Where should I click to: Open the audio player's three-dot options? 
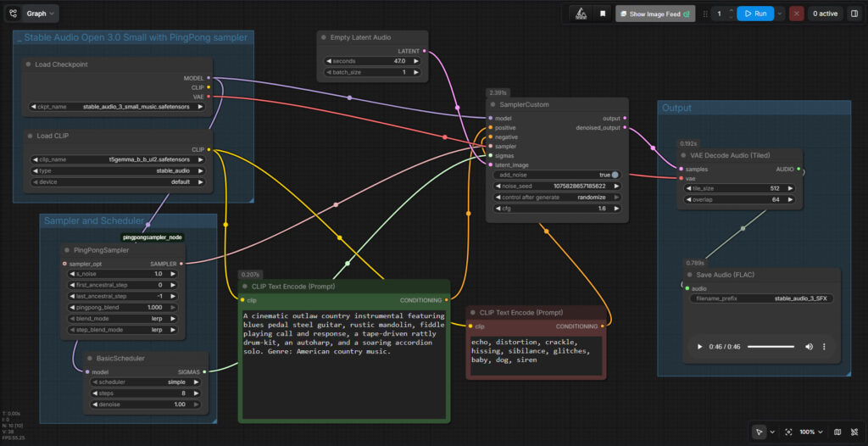pos(824,346)
